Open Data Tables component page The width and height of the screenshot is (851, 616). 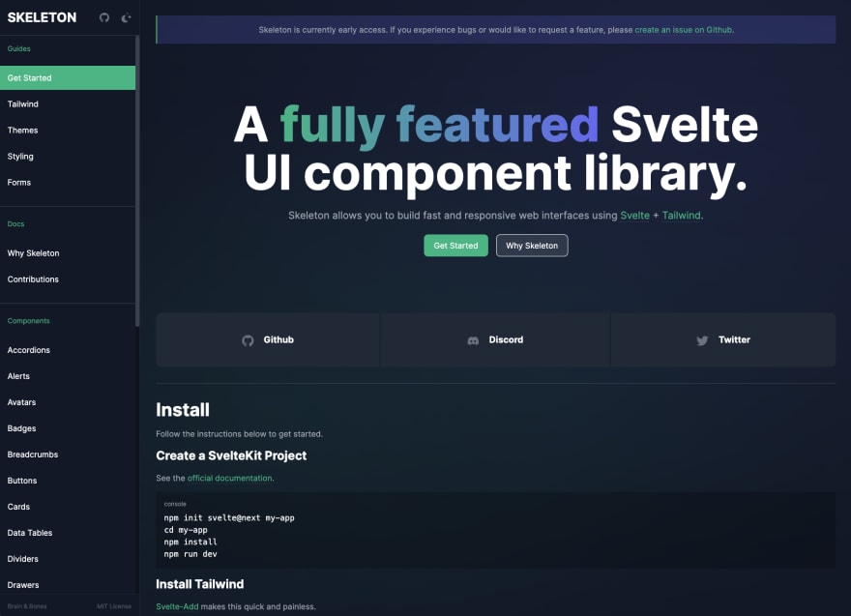(x=30, y=533)
